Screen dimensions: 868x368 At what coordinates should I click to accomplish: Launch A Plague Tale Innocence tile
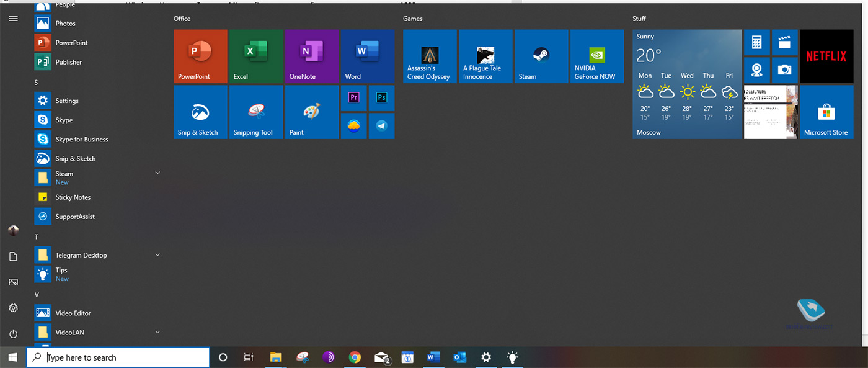(x=485, y=56)
